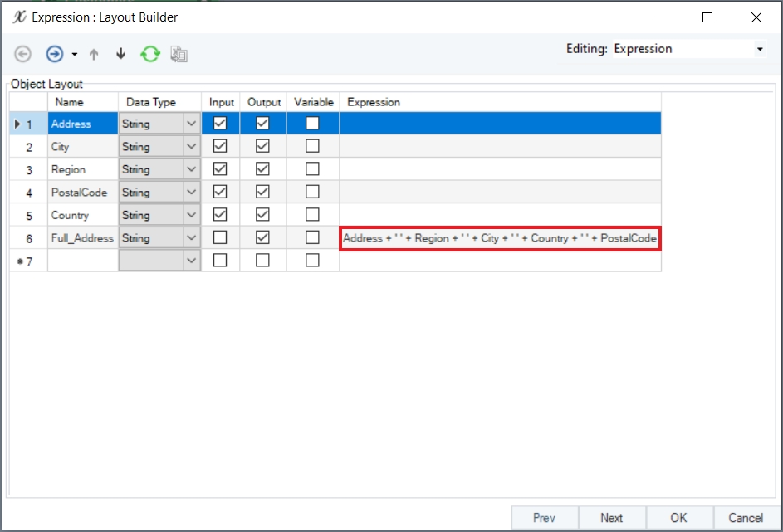Open the Editing mode dropdown
Image resolution: width=783 pixels, height=532 pixels.
click(x=759, y=50)
